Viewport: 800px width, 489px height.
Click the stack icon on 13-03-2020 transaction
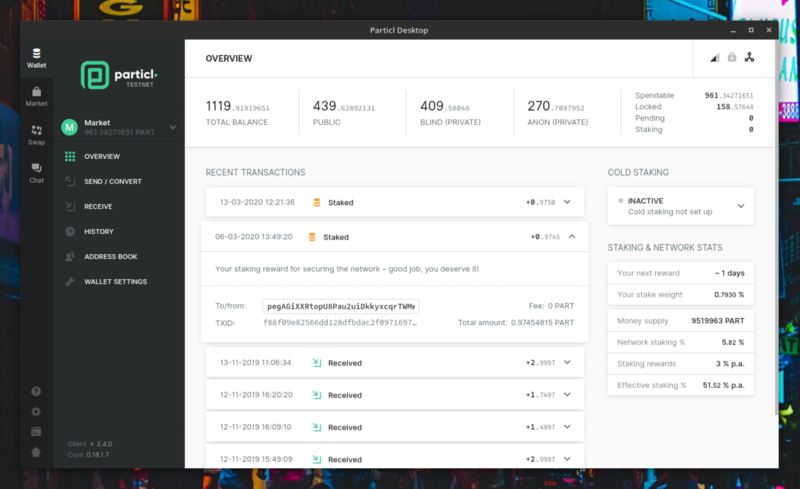click(317, 203)
